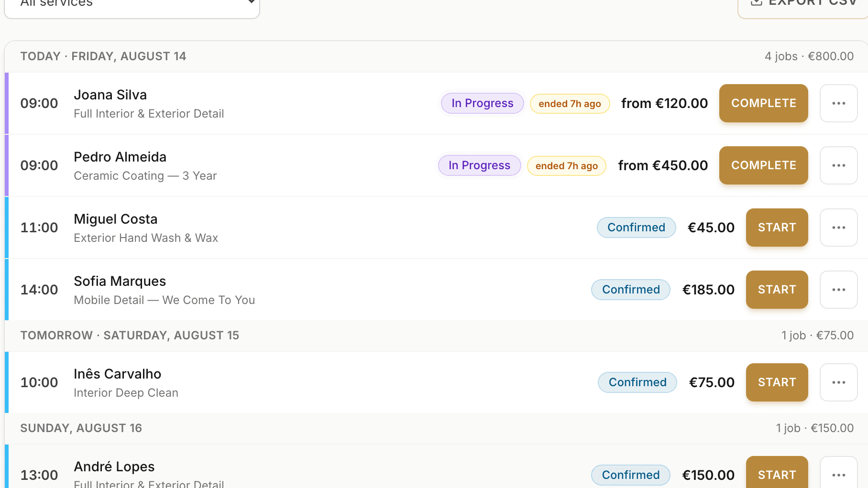The image size is (868, 488).
Task: Start André Lopes's 13:00 job
Action: click(x=777, y=473)
